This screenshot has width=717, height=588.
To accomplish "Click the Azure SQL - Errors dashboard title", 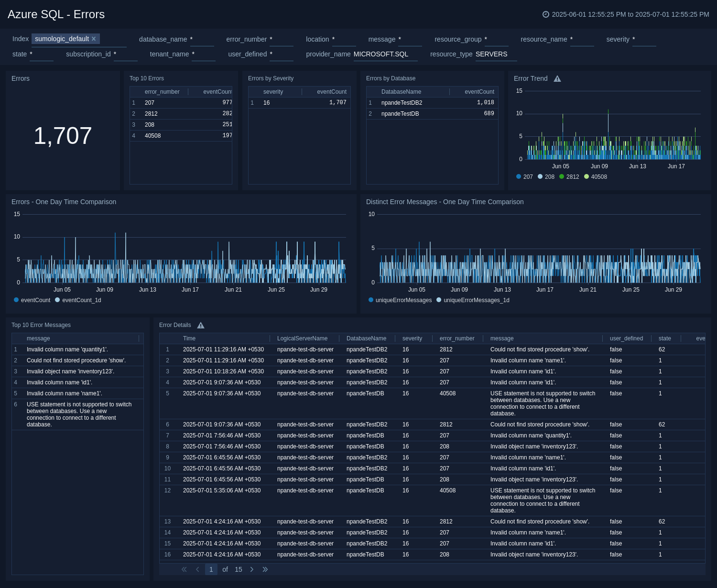I will coord(56,14).
